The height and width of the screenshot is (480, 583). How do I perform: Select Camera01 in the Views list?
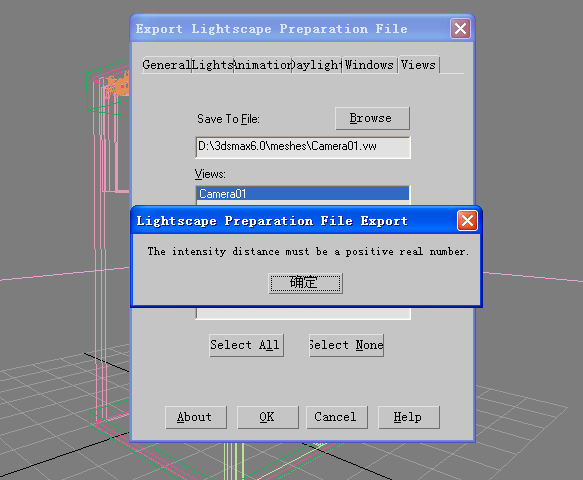click(303, 194)
